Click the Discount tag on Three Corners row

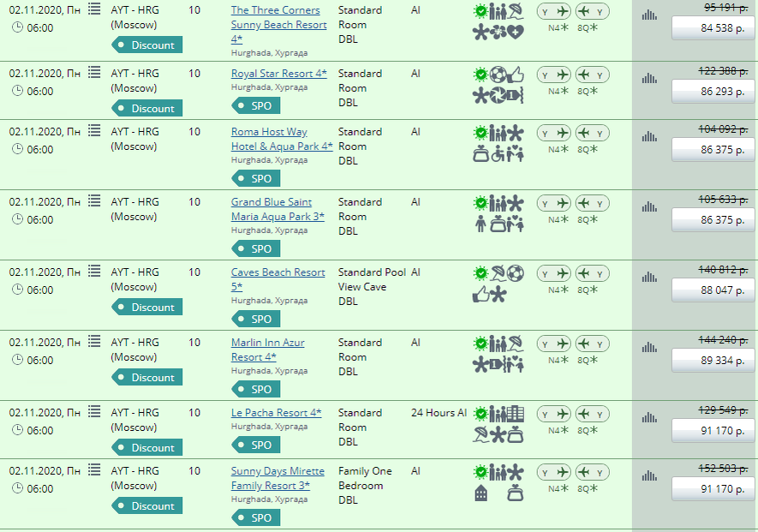click(x=147, y=45)
